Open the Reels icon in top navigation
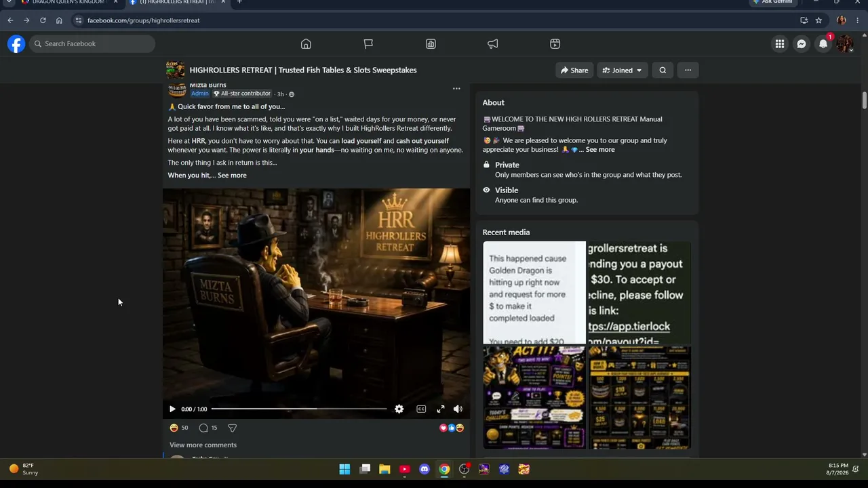The image size is (868, 488). coord(555,44)
